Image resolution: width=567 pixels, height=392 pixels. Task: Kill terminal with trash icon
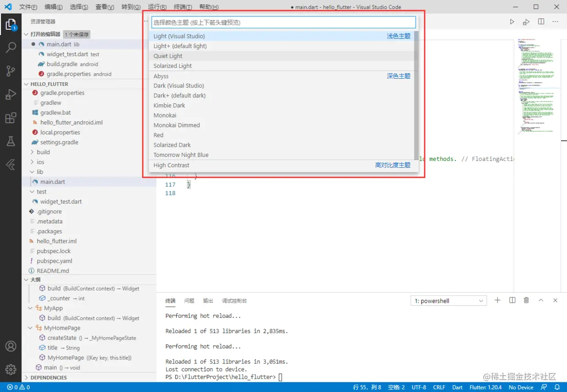point(526,301)
